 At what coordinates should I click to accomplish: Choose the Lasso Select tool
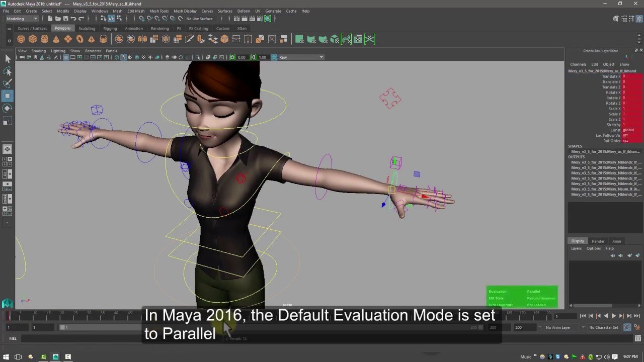pyautogui.click(x=8, y=71)
